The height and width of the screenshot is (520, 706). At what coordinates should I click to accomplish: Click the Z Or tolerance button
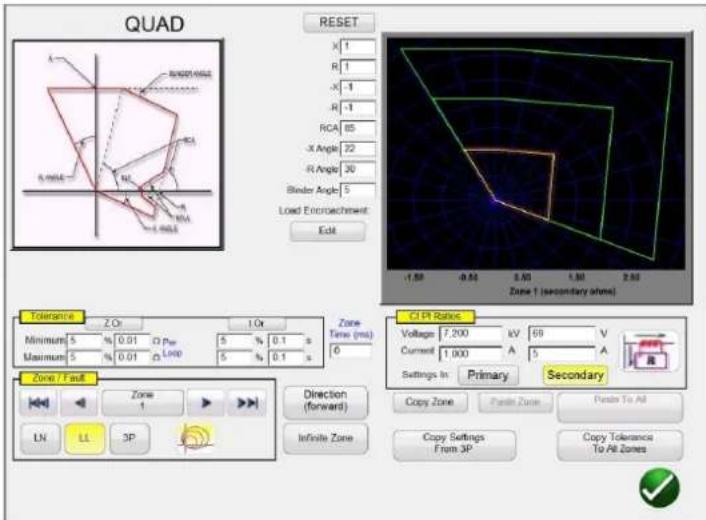click(x=113, y=323)
